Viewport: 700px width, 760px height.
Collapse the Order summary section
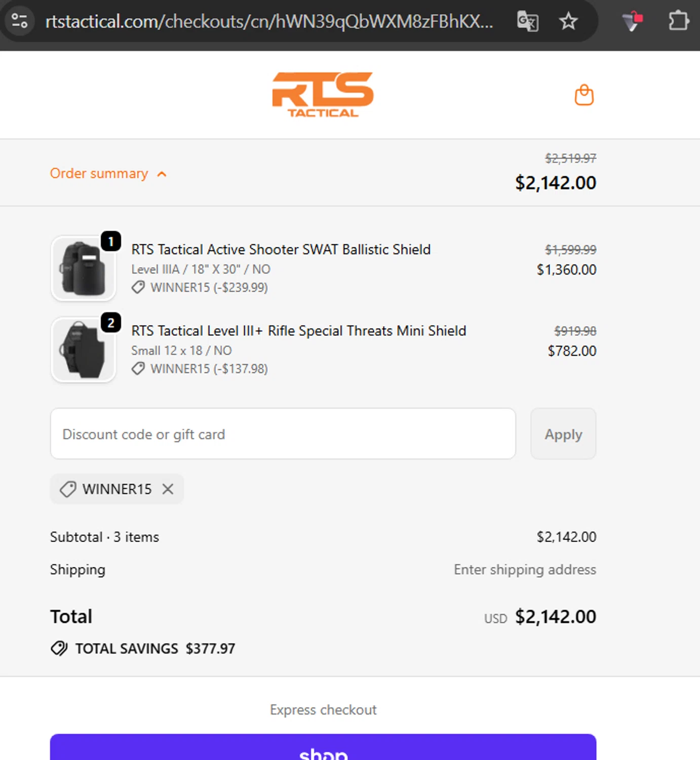tap(108, 174)
